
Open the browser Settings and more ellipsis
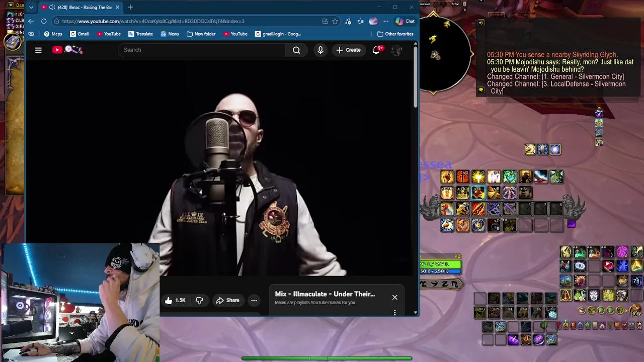(x=385, y=21)
